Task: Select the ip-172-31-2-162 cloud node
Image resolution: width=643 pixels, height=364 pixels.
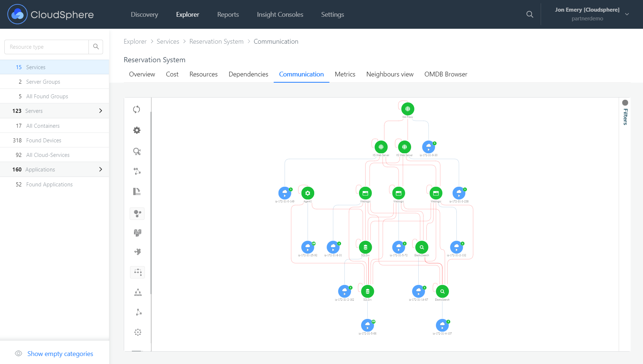Action: tap(344, 291)
